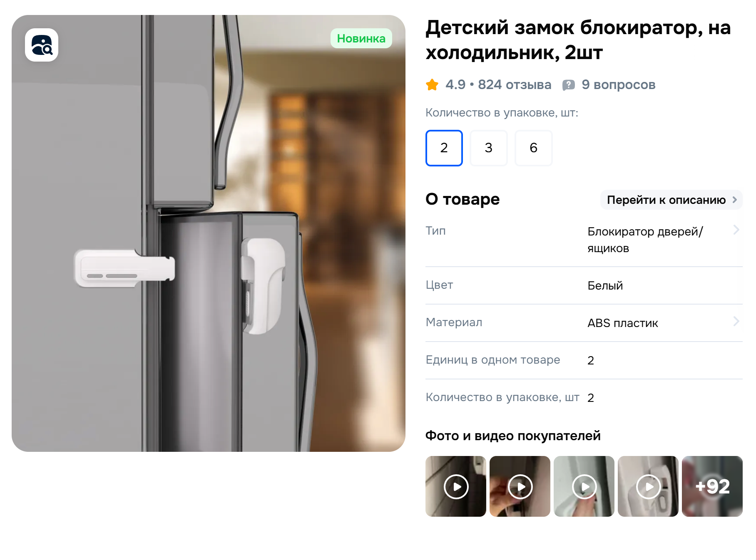The height and width of the screenshot is (560, 756).
Task: Select pack quantity 3
Action: pos(489,148)
